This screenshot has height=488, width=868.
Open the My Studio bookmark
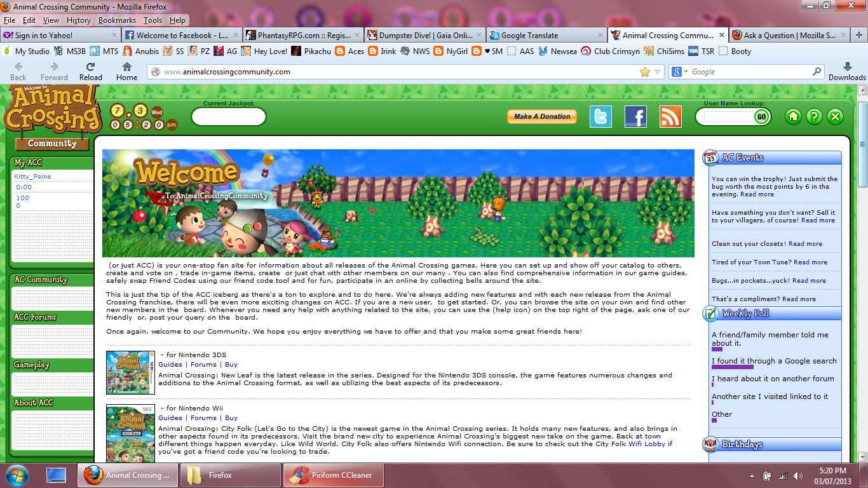(x=27, y=51)
